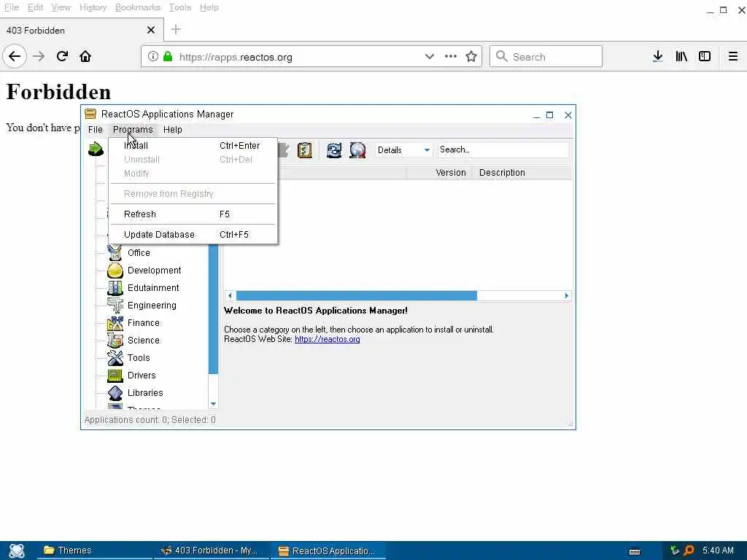Screen dimensions: 747x560
Task: Choose Refresh from the Programs menu
Action: (x=193, y=214)
